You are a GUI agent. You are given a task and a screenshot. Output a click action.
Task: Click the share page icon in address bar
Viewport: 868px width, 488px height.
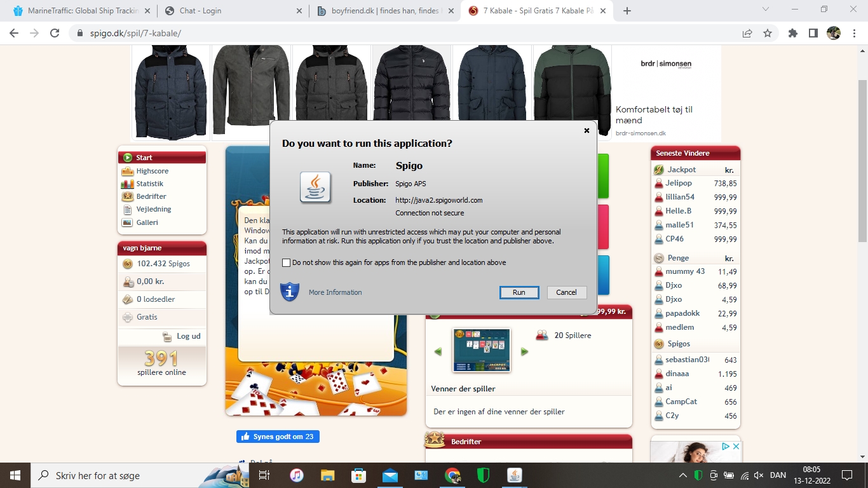pos(747,33)
